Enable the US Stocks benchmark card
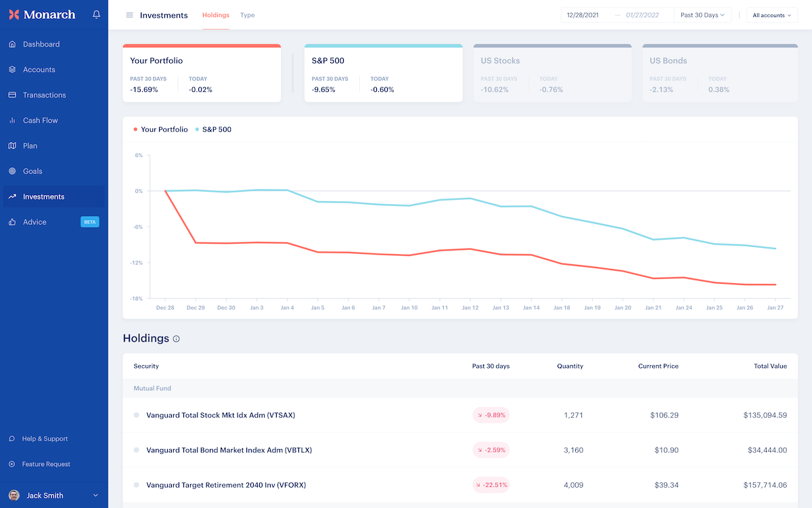The image size is (812, 508). click(x=553, y=73)
